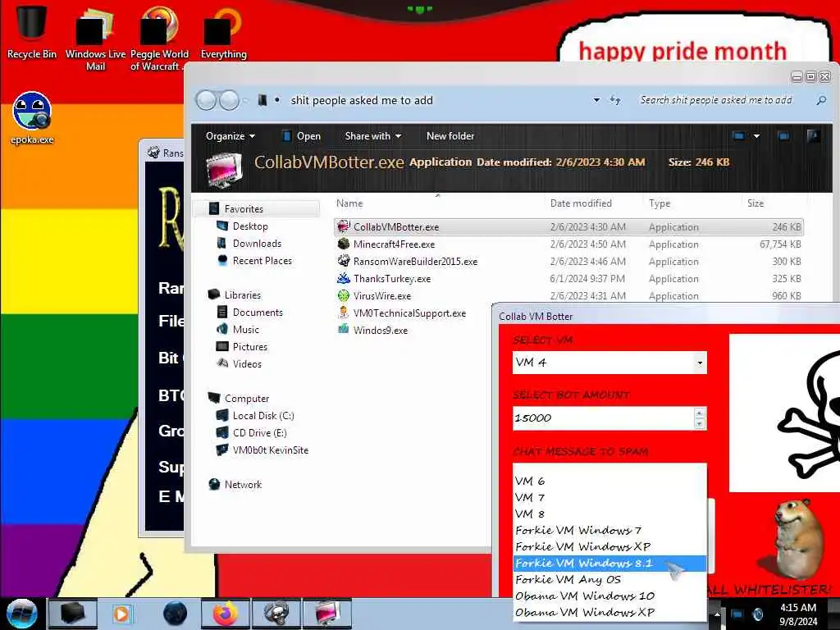Choose Obama VM Windows XP option

[609, 612]
